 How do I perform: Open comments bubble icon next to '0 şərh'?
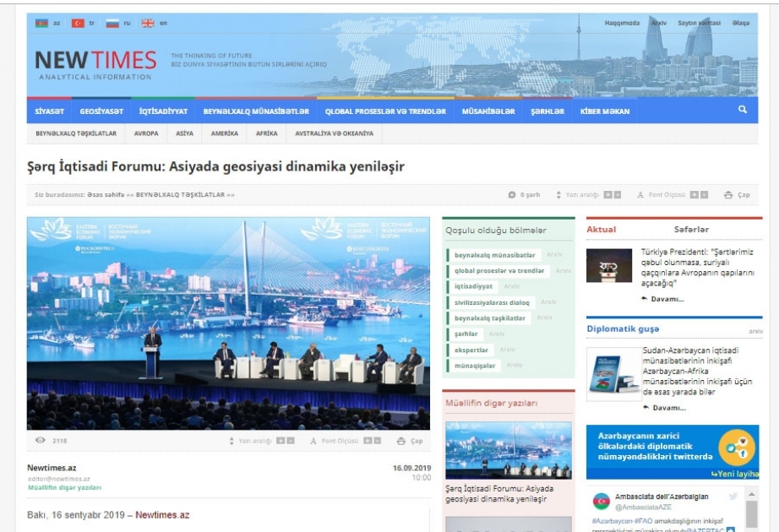click(512, 195)
